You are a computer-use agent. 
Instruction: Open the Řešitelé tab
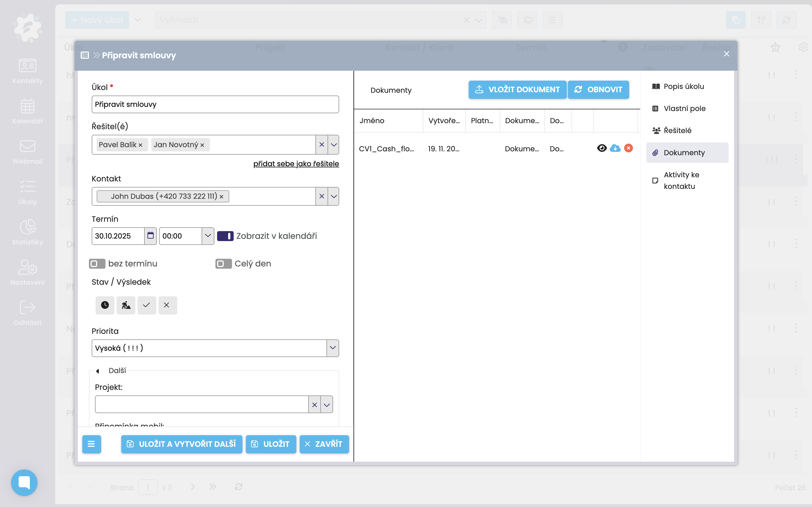coord(677,130)
